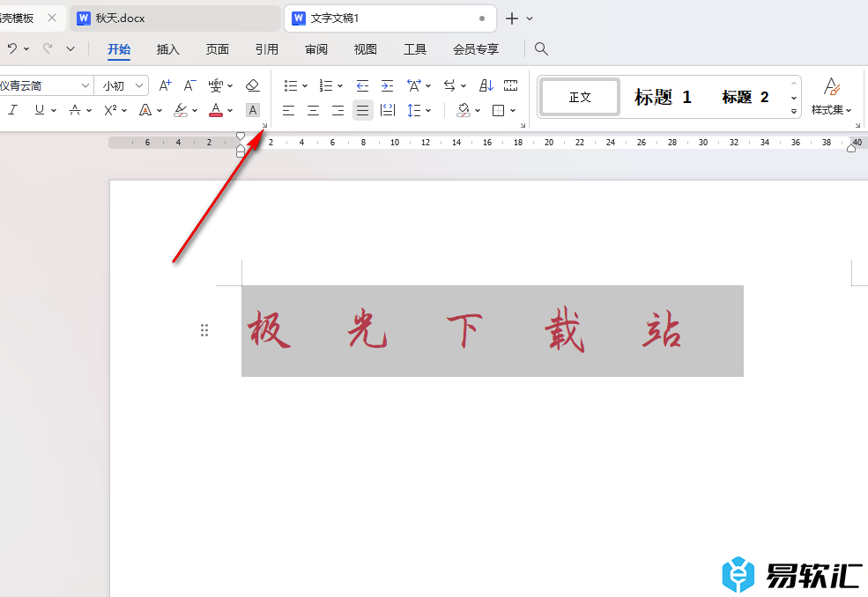Screen dimensions: 868x597
Task: Switch to the 文字文稿1 document tab
Action: tap(390, 18)
